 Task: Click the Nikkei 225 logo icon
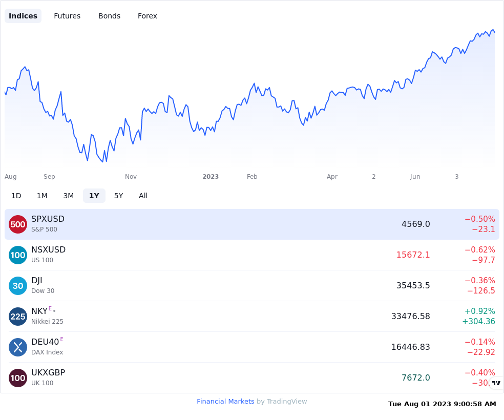coord(18,317)
